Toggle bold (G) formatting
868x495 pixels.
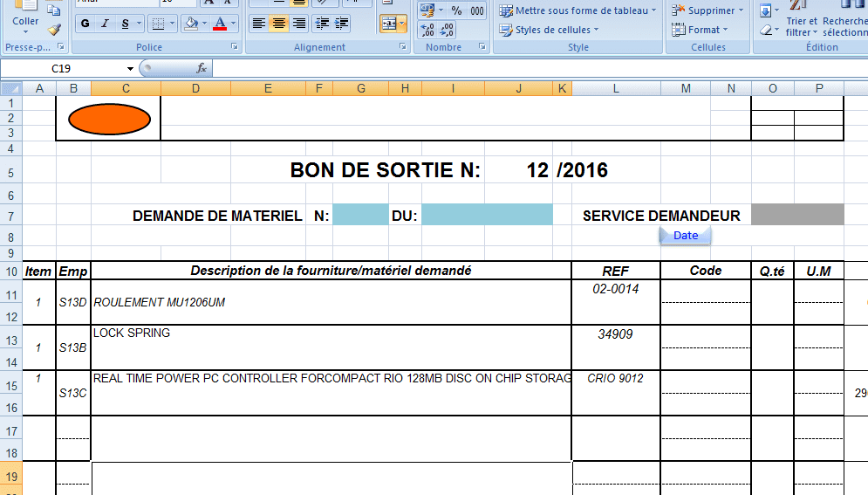pos(85,24)
